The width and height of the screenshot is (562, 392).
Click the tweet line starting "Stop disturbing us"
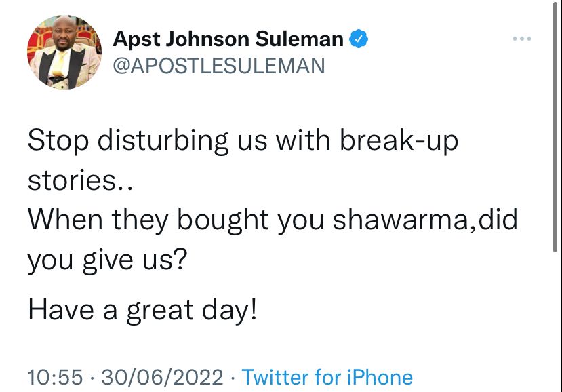click(x=243, y=141)
